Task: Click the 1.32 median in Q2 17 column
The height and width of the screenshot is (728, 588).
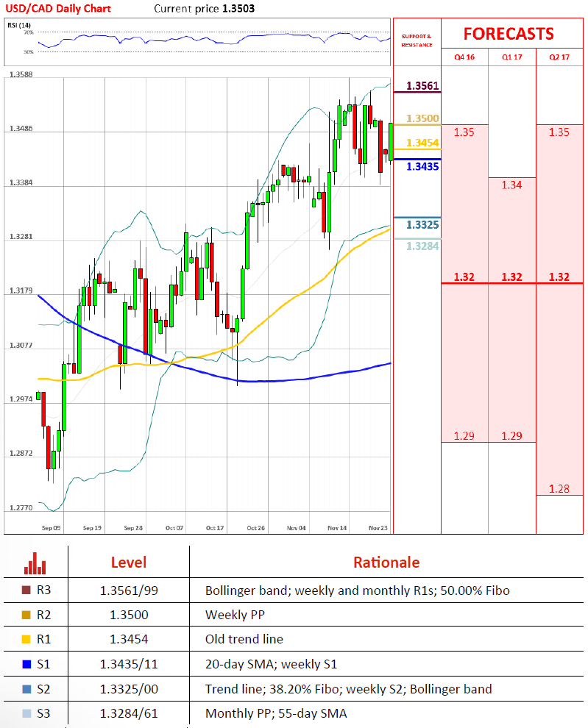Action: coord(559,276)
